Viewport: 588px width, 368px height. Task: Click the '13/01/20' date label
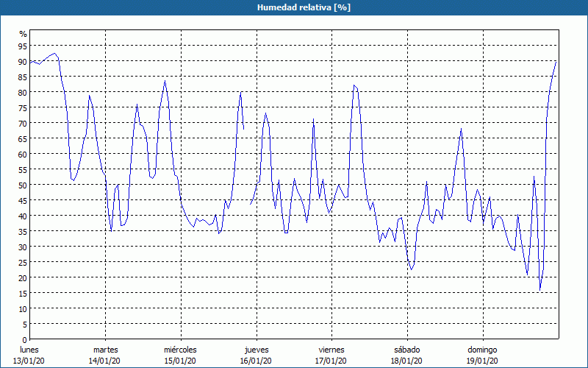(x=29, y=361)
